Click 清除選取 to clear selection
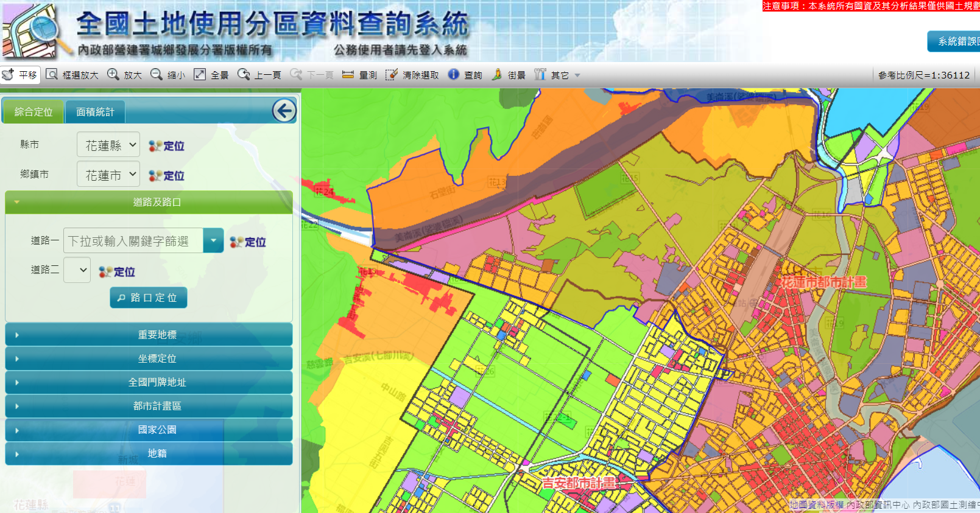The height and width of the screenshot is (513, 980). (412, 75)
